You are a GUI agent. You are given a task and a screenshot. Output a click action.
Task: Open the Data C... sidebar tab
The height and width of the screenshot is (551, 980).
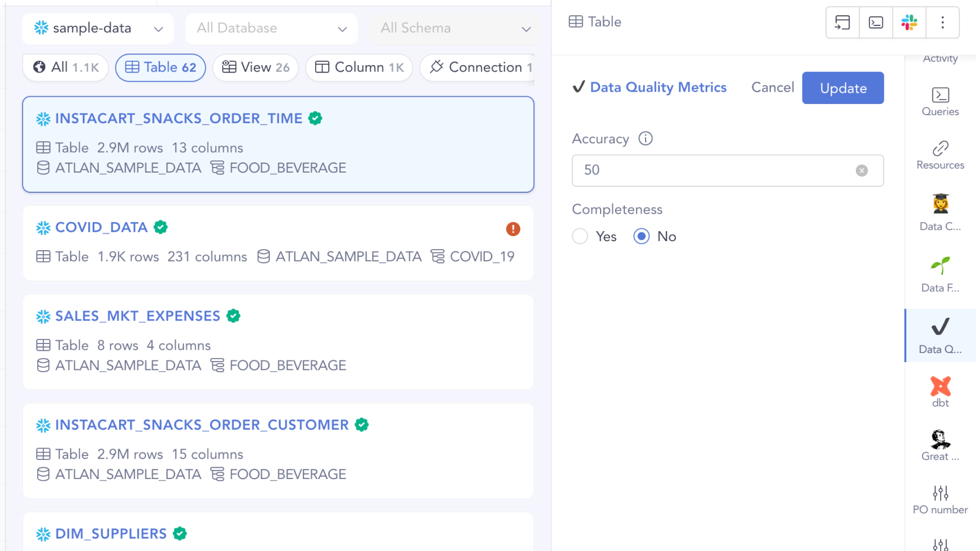pyautogui.click(x=940, y=213)
